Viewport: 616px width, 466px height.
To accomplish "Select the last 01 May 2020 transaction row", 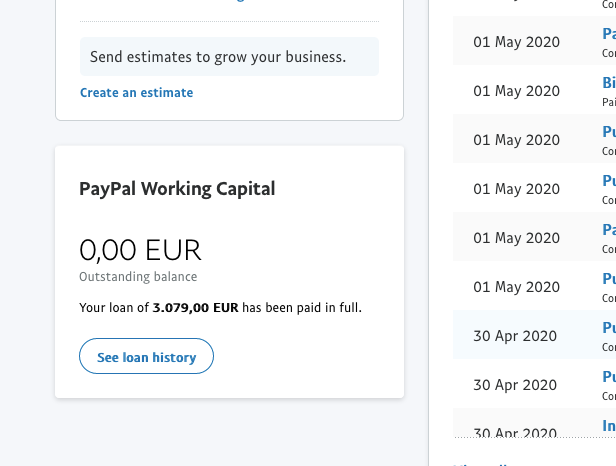I will (534, 286).
